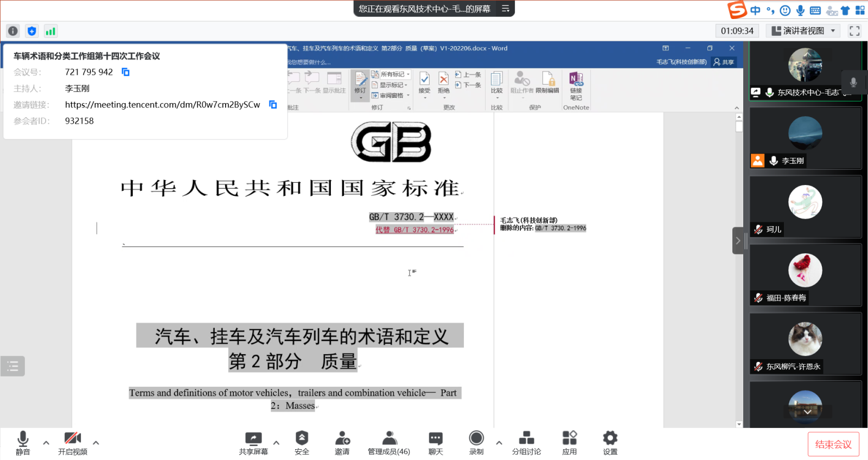
Task: Open the speaker view layout dropdown
Action: coord(805,31)
